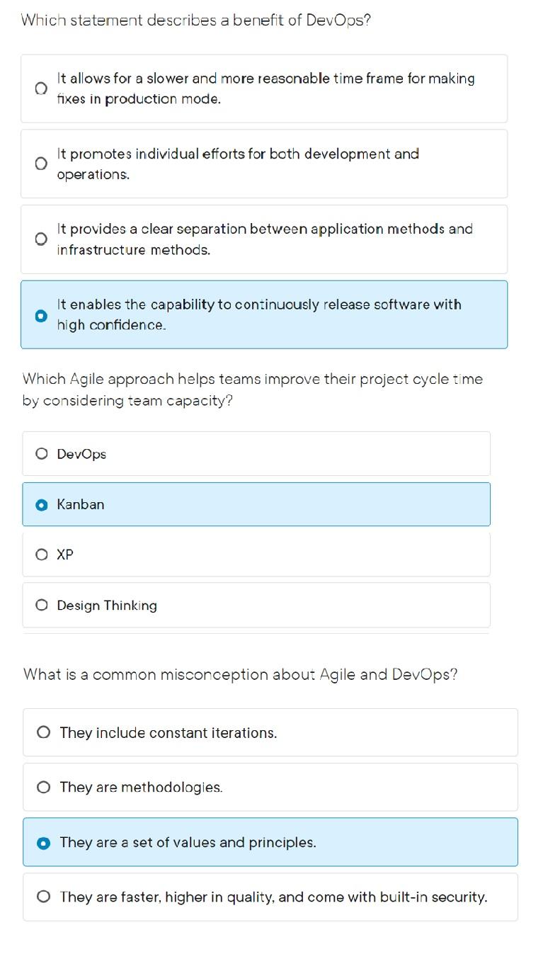Click the DevOps answer card
The image size is (560, 971).
[x=256, y=453]
